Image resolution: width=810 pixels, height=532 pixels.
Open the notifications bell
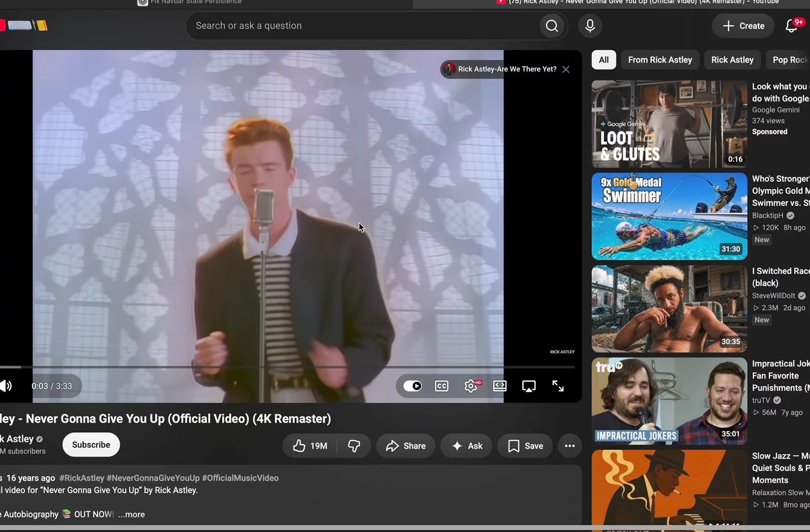click(x=791, y=26)
